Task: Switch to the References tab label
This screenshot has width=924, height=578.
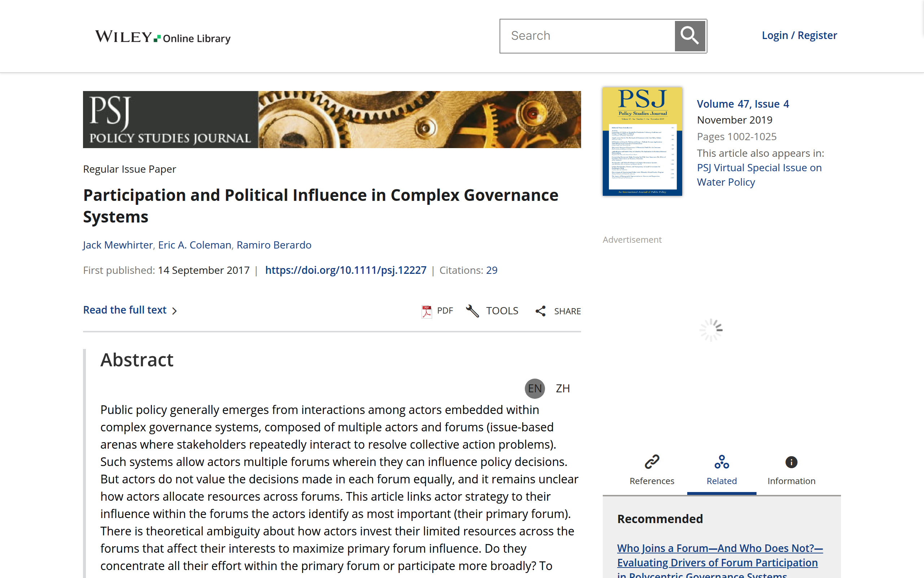Action: coord(652,481)
